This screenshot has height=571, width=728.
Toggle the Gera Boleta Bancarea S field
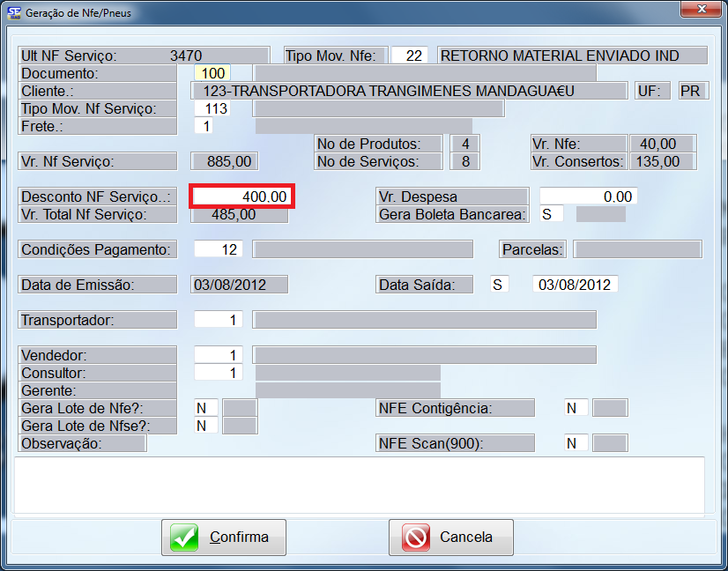[x=552, y=214]
